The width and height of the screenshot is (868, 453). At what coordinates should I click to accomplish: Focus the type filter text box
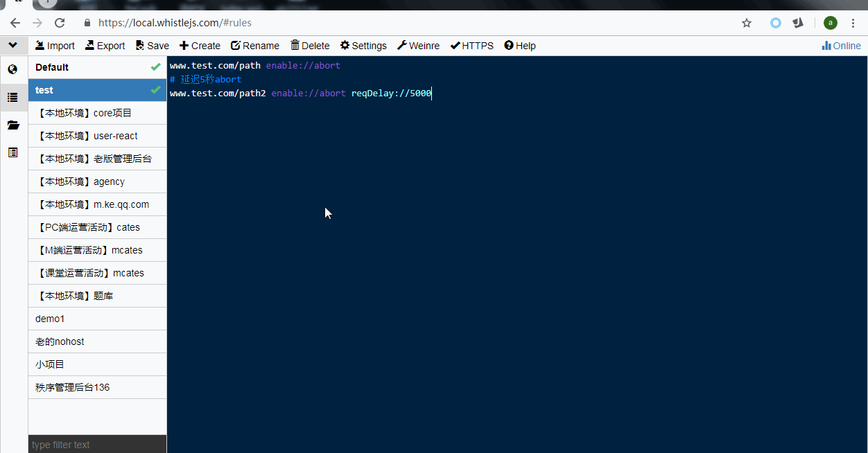(x=98, y=445)
